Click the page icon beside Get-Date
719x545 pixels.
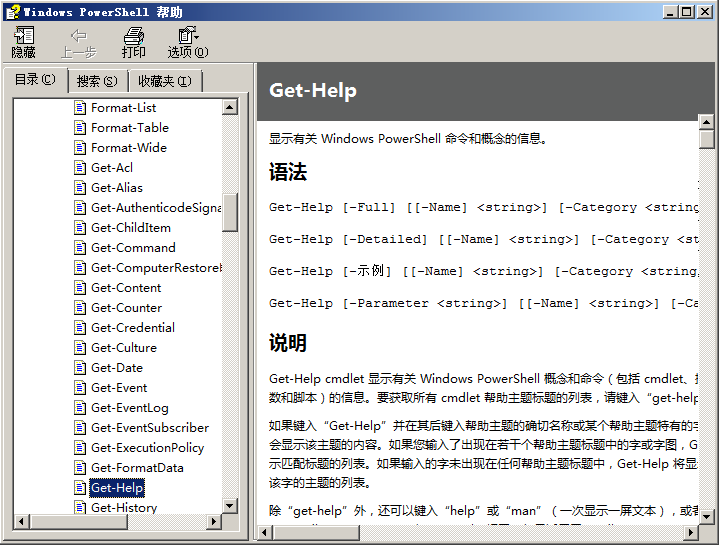[x=80, y=368]
